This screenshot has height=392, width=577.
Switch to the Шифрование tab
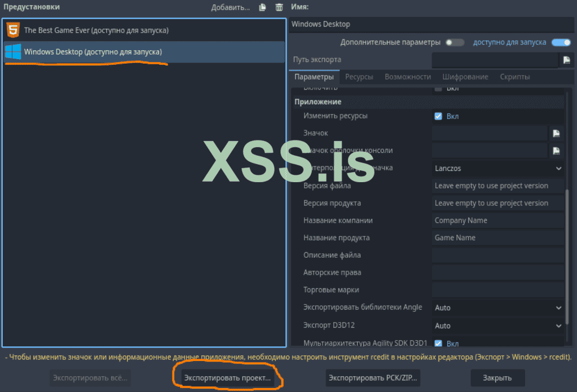pyautogui.click(x=465, y=77)
